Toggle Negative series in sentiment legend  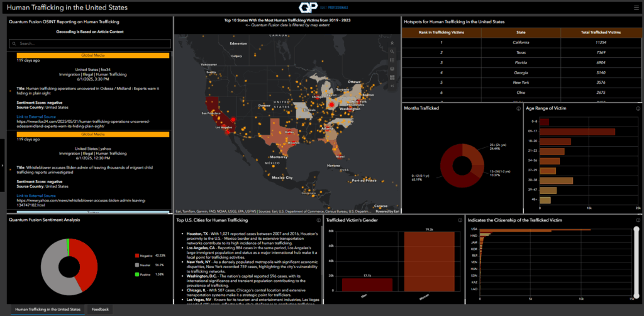point(145,256)
